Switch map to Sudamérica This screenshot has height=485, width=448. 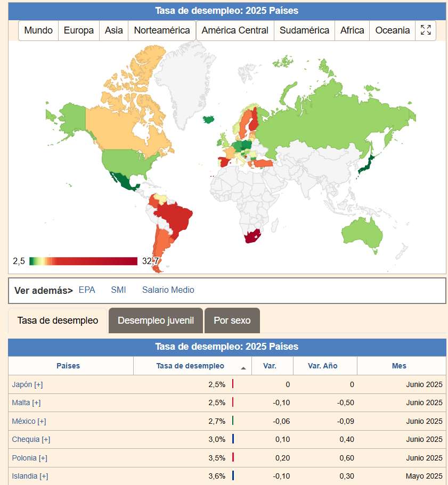pyautogui.click(x=304, y=30)
